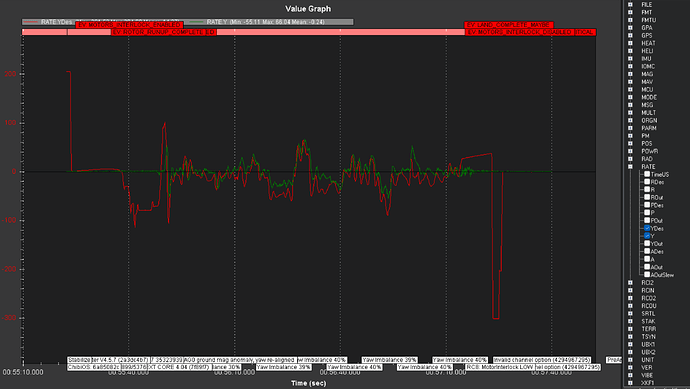Collapse the RATE tree node
Image resolution: width=690 pixels, height=389 pixels.
click(630, 166)
